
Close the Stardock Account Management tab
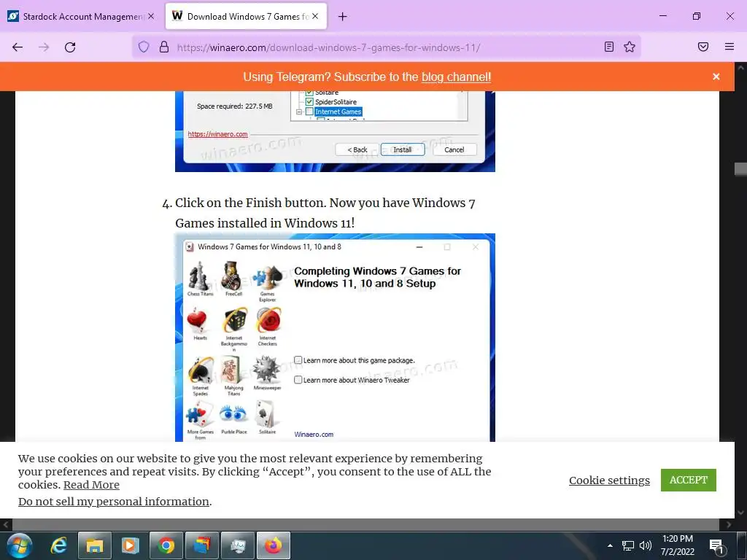tap(151, 16)
